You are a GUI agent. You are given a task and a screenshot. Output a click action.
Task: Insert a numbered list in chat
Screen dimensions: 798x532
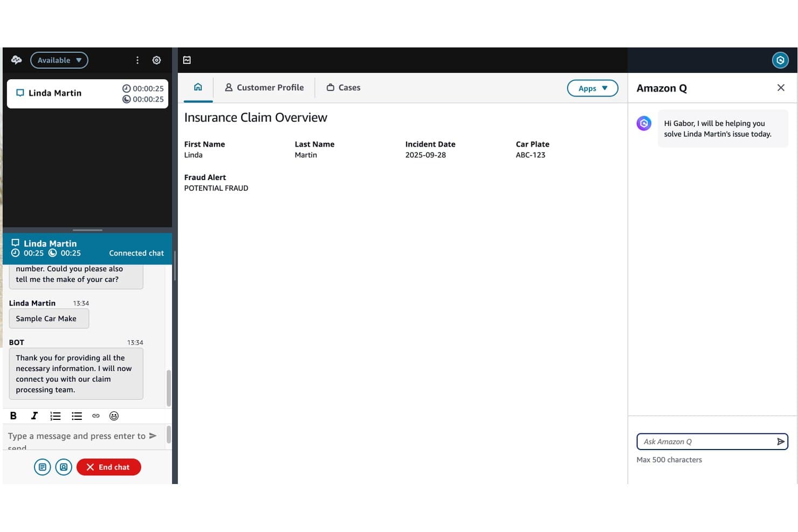[x=55, y=416]
